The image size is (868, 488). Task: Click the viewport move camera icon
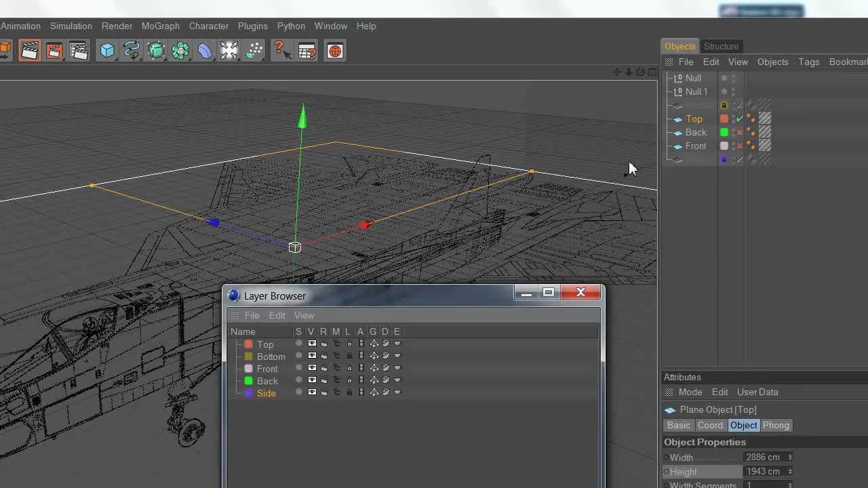616,72
